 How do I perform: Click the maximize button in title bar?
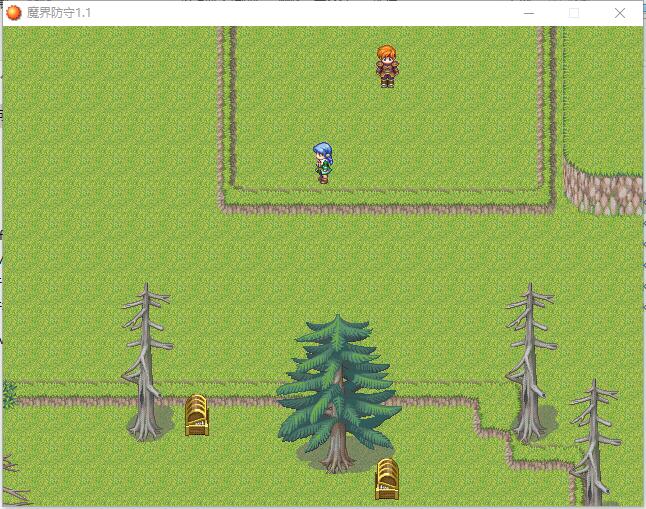[x=574, y=13]
